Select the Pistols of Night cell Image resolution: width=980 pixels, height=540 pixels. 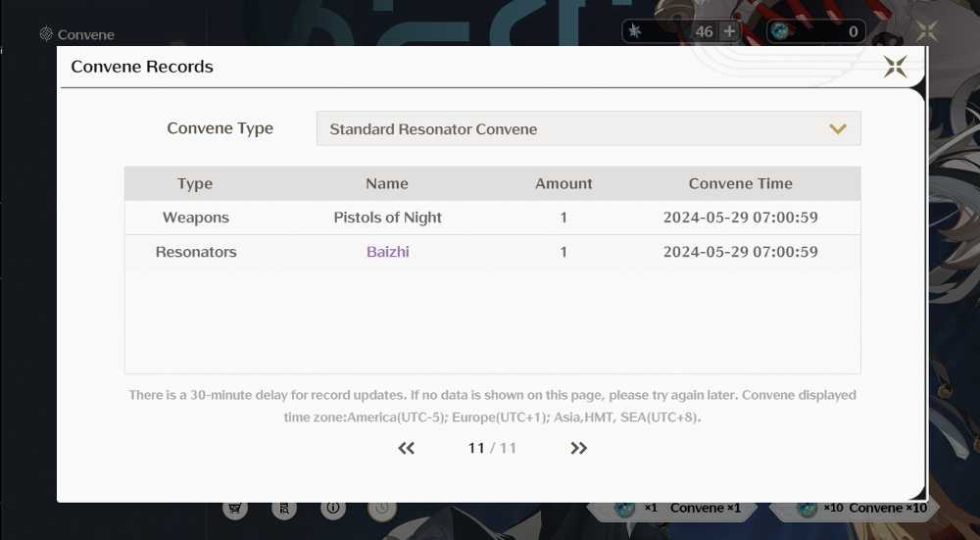pyautogui.click(x=387, y=218)
